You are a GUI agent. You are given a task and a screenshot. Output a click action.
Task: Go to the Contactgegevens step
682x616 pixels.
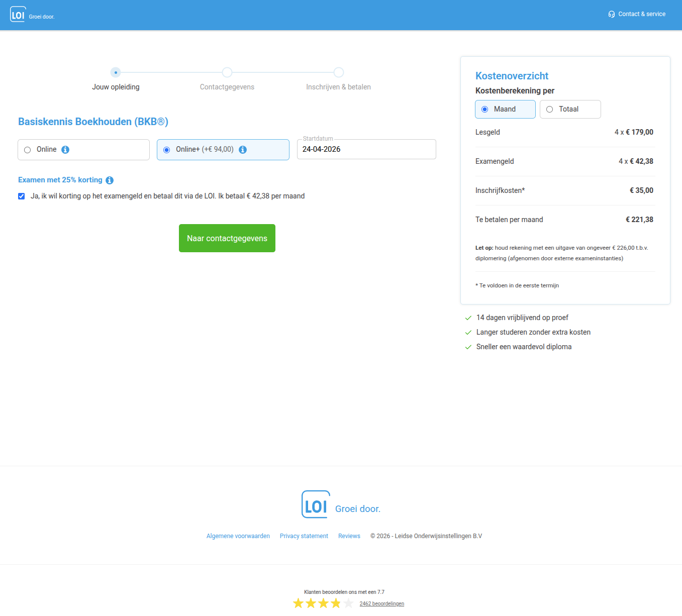point(227,80)
